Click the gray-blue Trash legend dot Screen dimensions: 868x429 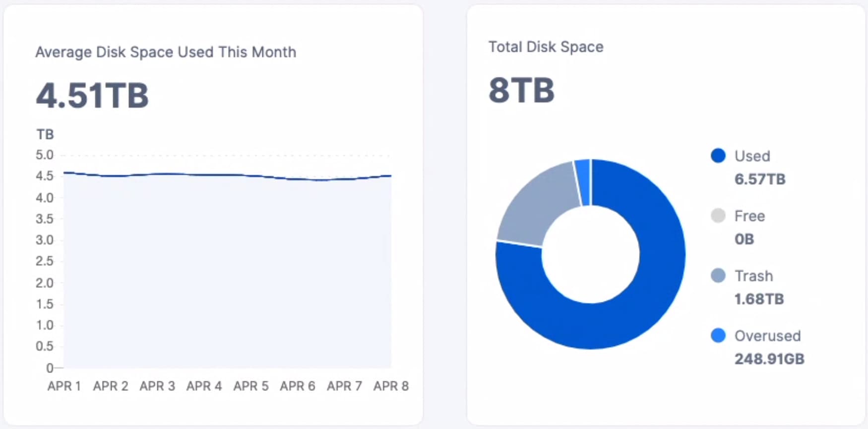click(718, 276)
